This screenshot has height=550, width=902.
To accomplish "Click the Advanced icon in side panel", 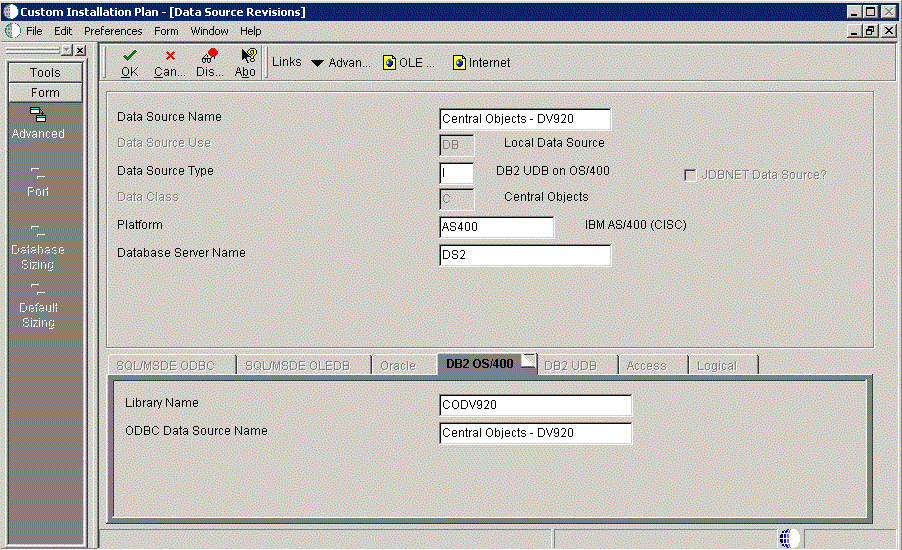I will pyautogui.click(x=38, y=114).
